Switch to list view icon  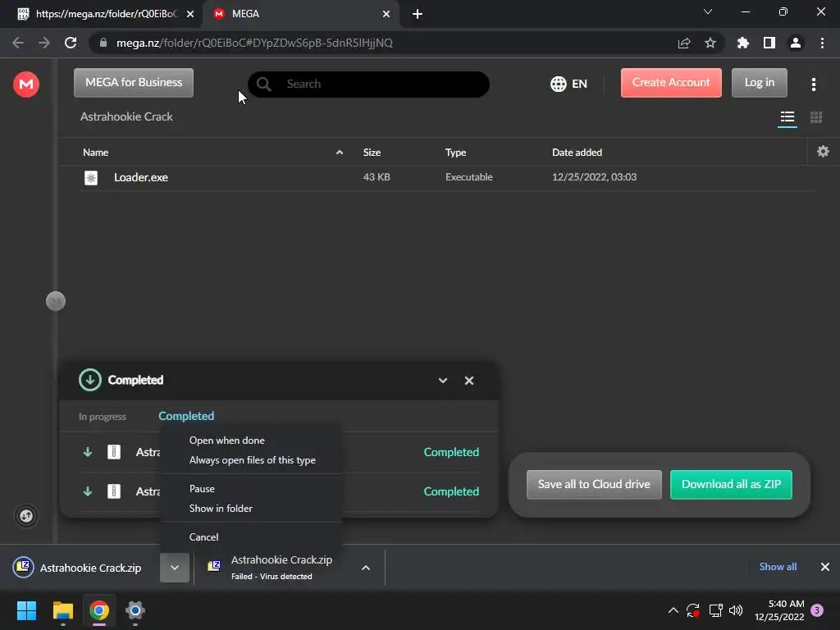[787, 116]
